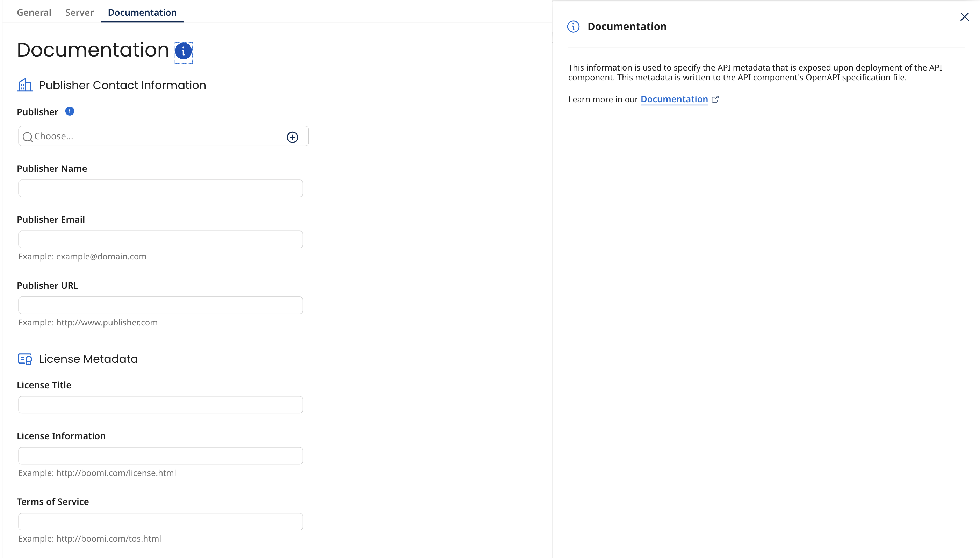This screenshot has width=980, height=558.
Task: Open the Documentation hyperlink in the help panel
Action: 674,99
